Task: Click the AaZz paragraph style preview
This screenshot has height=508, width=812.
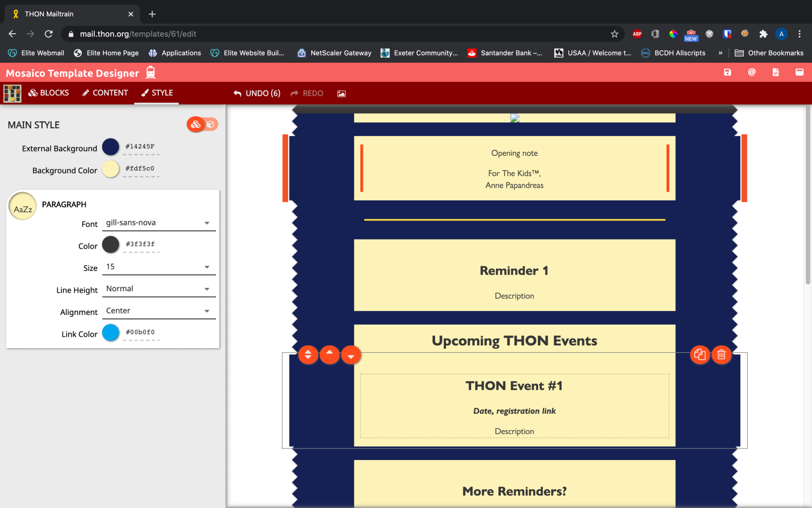Action: click(x=23, y=207)
